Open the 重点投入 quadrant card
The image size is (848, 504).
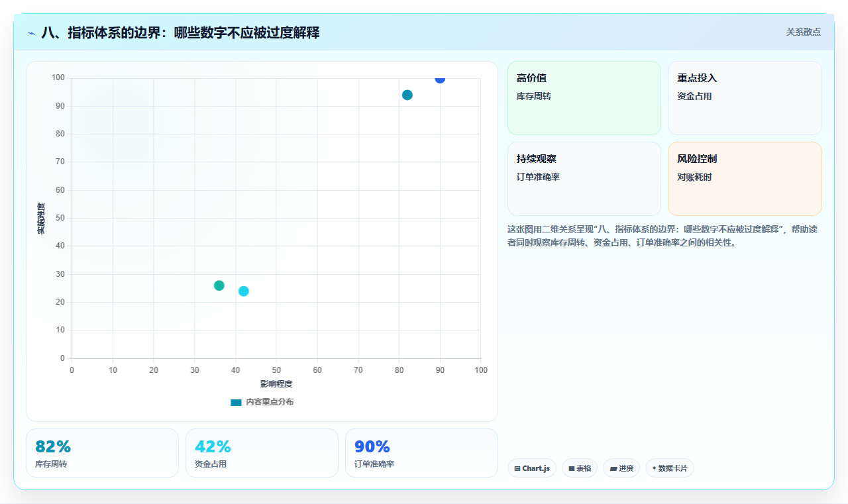745,98
